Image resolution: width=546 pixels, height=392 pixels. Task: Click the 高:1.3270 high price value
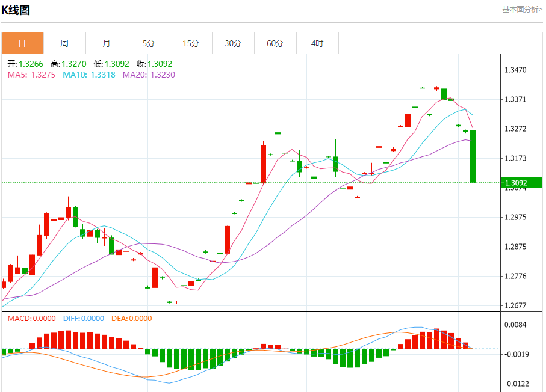click(x=68, y=64)
